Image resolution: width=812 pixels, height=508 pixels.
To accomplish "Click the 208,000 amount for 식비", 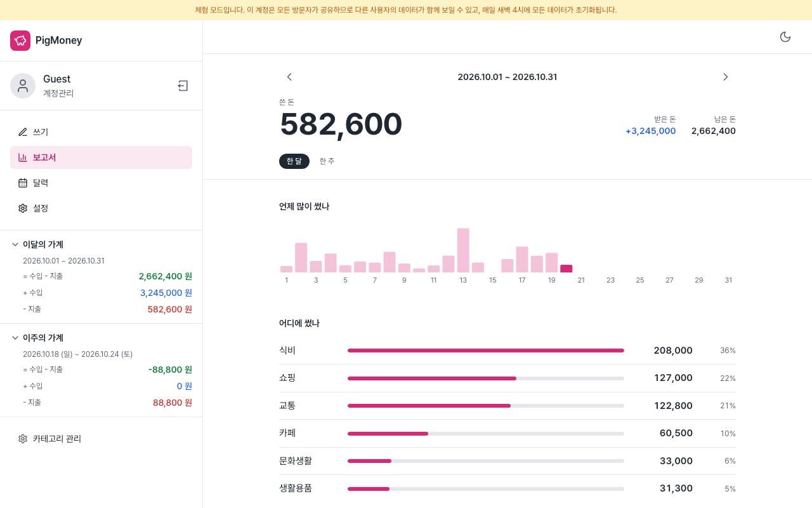I will [673, 351].
